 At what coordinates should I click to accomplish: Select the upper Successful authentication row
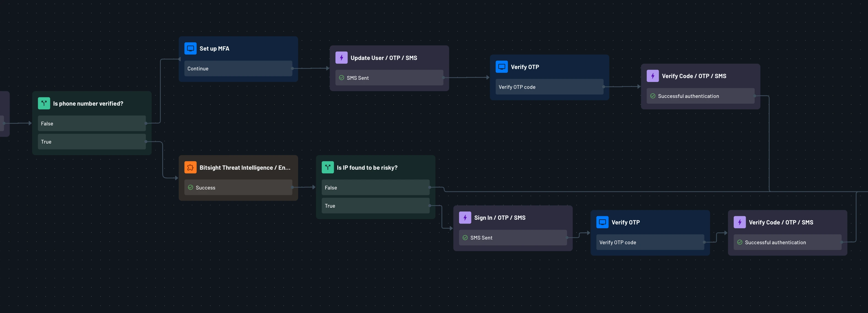pyautogui.click(x=701, y=96)
